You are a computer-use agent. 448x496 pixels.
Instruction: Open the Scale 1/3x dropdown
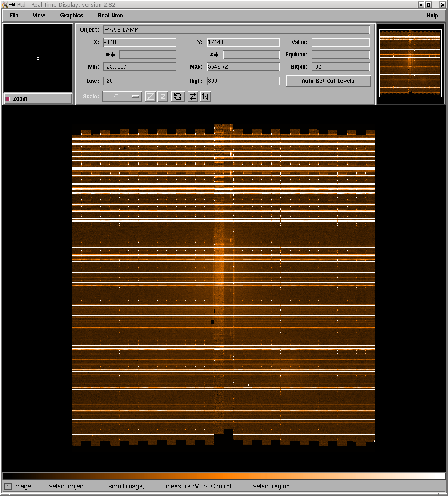122,97
